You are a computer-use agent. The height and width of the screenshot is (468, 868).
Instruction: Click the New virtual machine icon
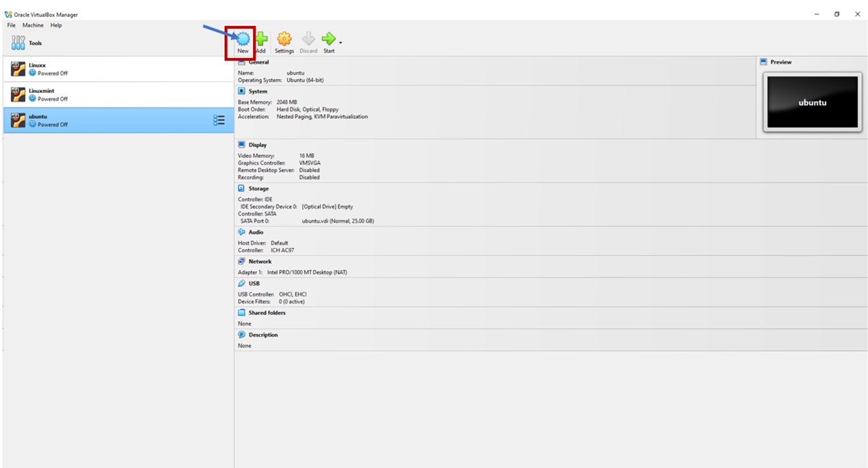click(243, 40)
